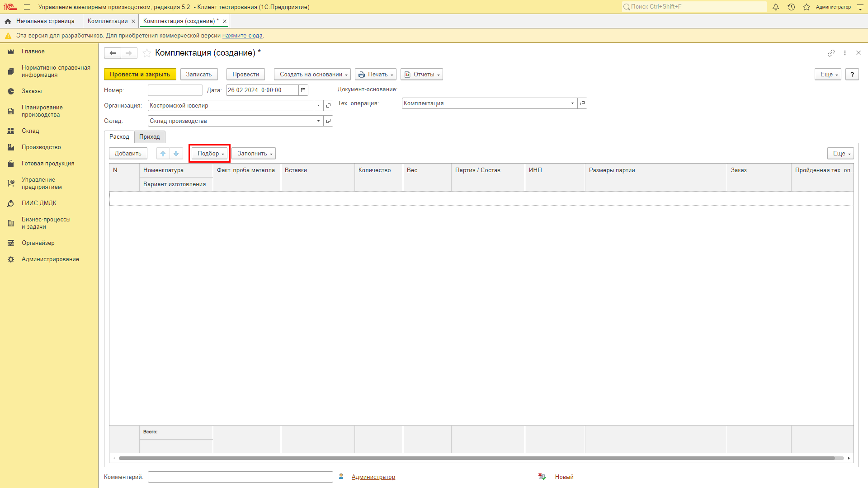Screen dimensions: 868x488
Task: Focus the Комментарий input field
Action: (241, 477)
